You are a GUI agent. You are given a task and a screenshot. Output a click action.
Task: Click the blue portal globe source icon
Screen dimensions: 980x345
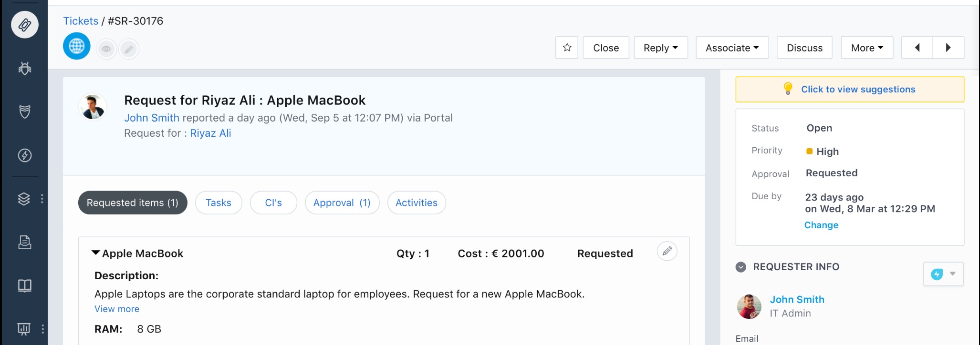coord(76,46)
